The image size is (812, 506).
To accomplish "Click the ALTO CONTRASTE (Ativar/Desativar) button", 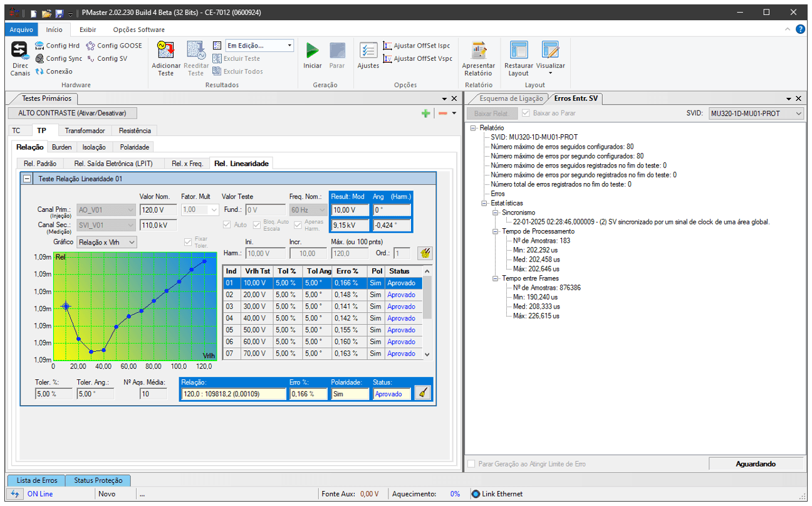I will (73, 113).
